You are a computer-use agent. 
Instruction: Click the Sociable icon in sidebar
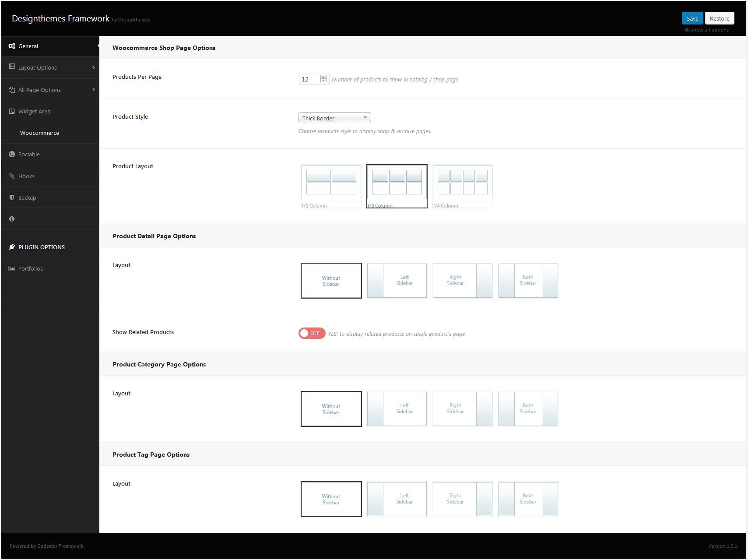(12, 154)
